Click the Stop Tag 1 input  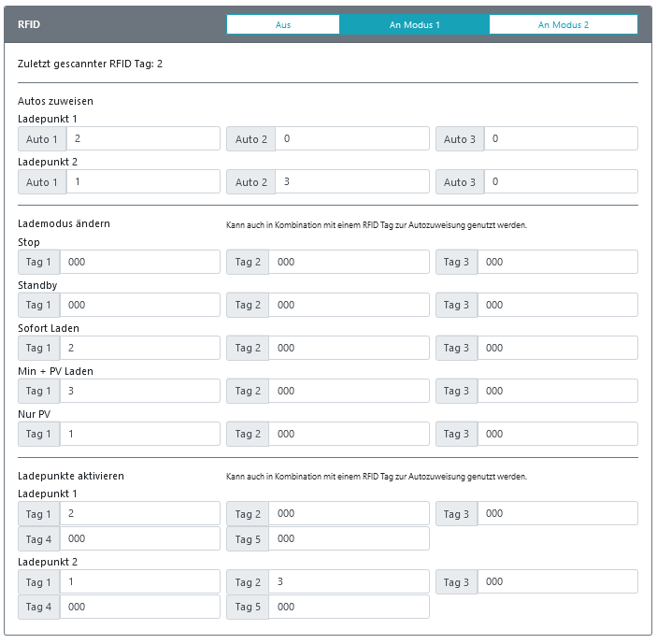[139, 262]
